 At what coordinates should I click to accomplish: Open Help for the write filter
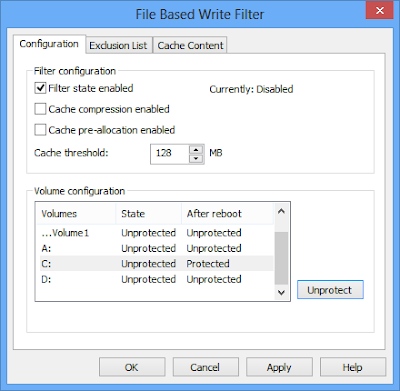click(353, 367)
